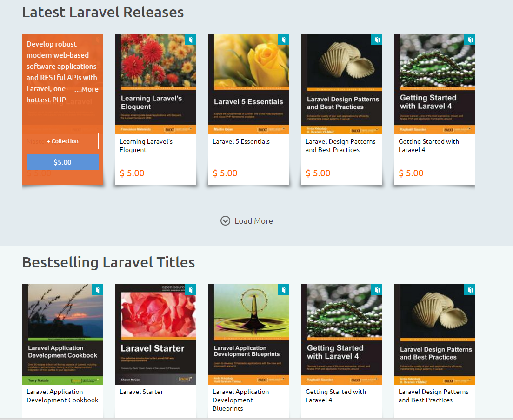
Task: Open bestselling Laravel Design Patterns and Best Practices title
Action: tap(433, 396)
